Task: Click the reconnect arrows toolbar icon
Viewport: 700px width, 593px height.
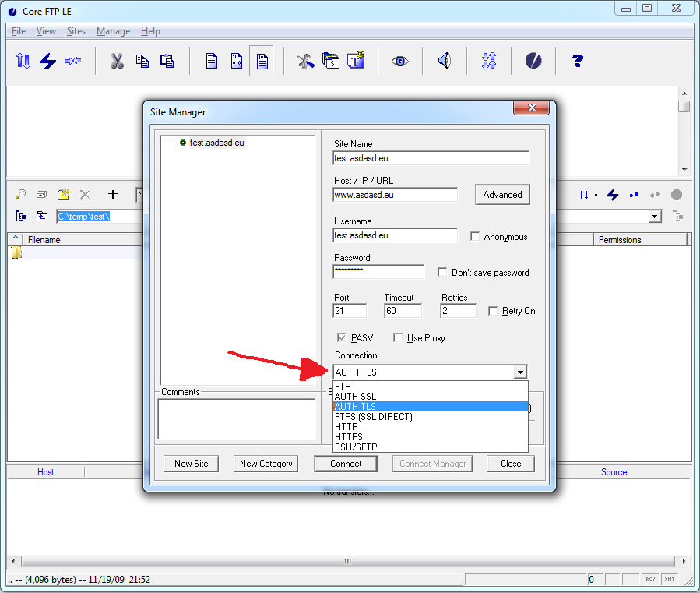Action: coord(73,61)
